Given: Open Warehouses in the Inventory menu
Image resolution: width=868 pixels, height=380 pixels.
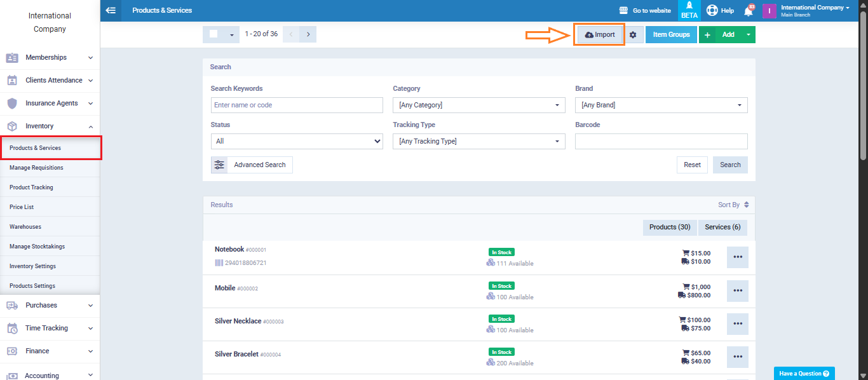Looking at the screenshot, I should (25, 227).
